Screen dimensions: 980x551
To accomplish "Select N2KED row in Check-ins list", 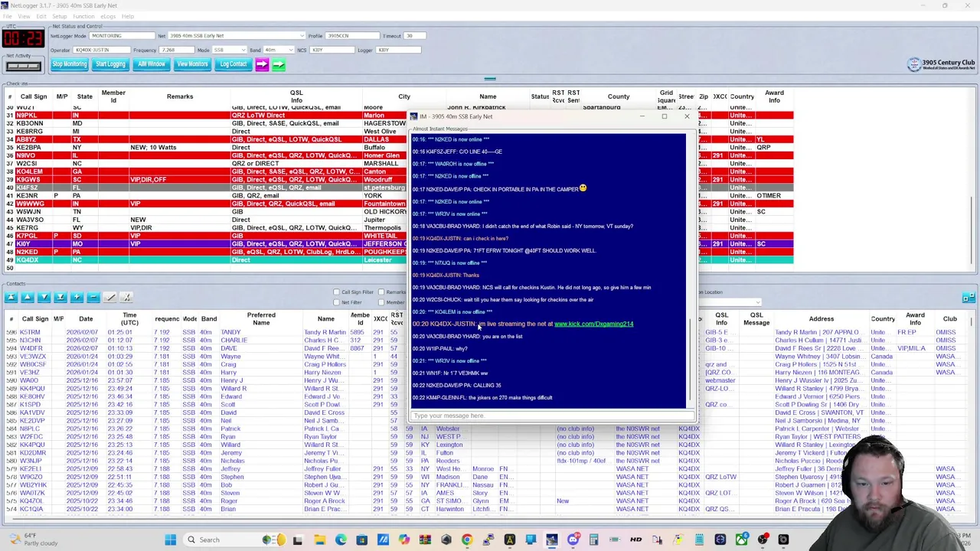I will pyautogui.click(x=398, y=252).
